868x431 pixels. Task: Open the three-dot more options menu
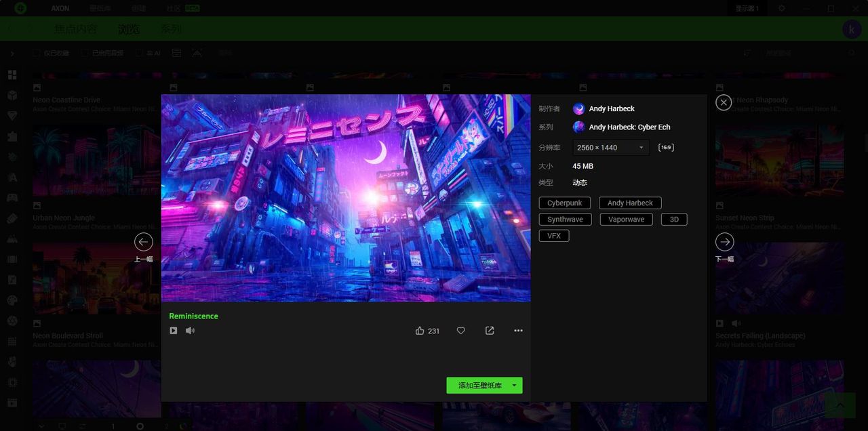[519, 331]
